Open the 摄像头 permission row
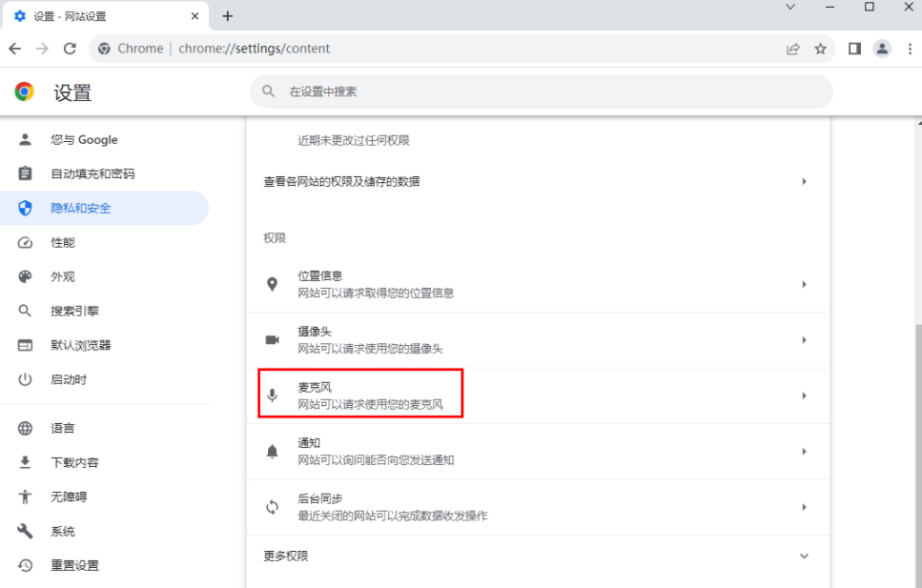The height and width of the screenshot is (588, 922). [x=538, y=340]
